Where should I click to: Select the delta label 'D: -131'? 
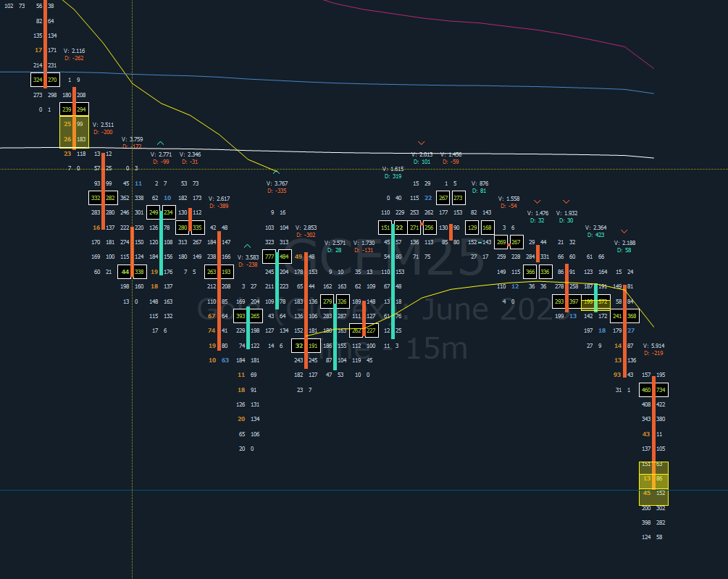click(364, 250)
